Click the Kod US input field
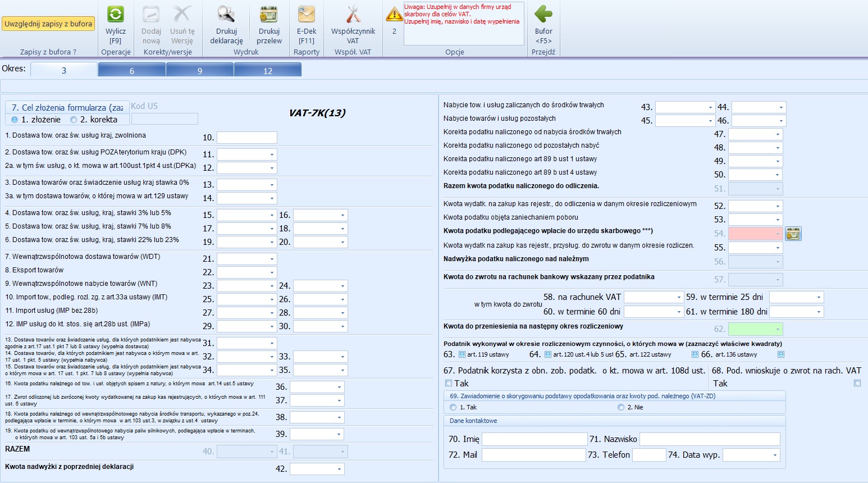Viewport: 868px width, 483px height. coord(165,119)
